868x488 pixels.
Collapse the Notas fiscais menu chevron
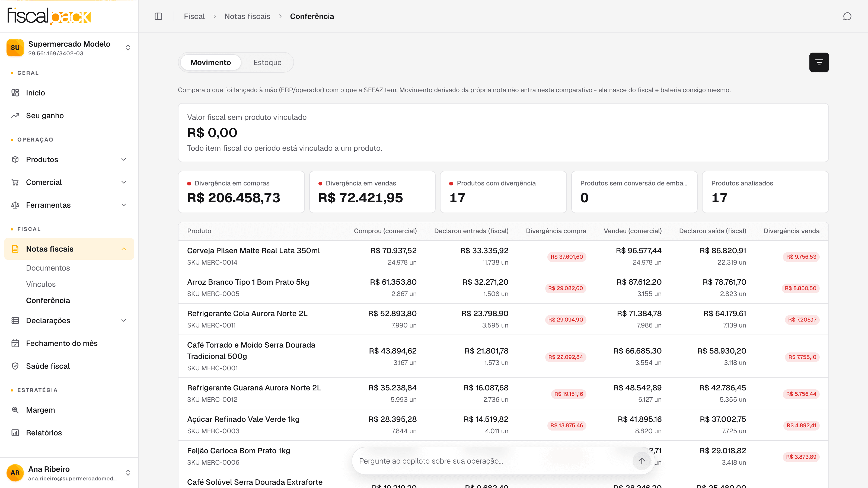point(124,249)
